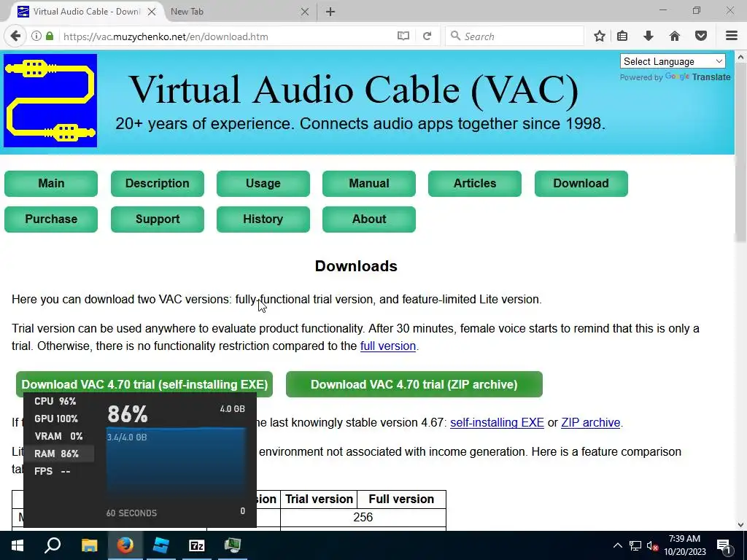Select VRAM 0% in performance overlay
Screen dimensions: 747x560
(x=58, y=436)
